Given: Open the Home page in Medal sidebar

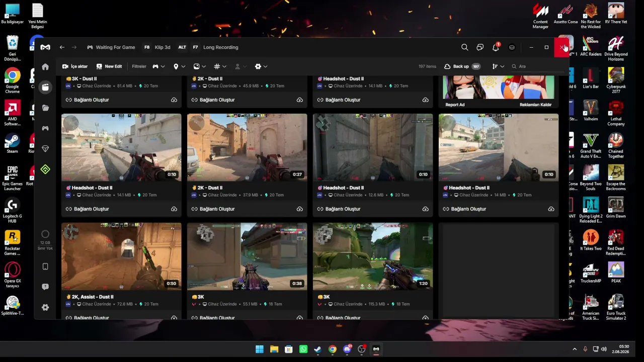Looking at the screenshot, I should click(45, 67).
